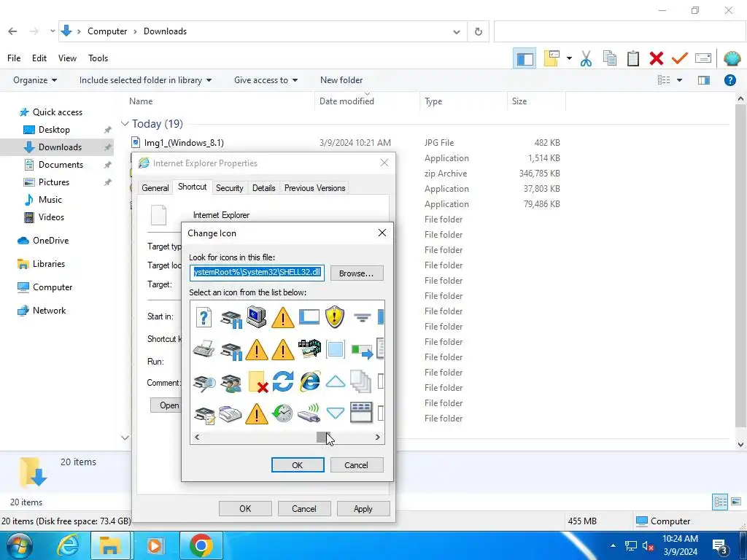Image resolution: width=747 pixels, height=560 pixels.
Task: Click the Copy toolbar icon
Action: tap(609, 58)
